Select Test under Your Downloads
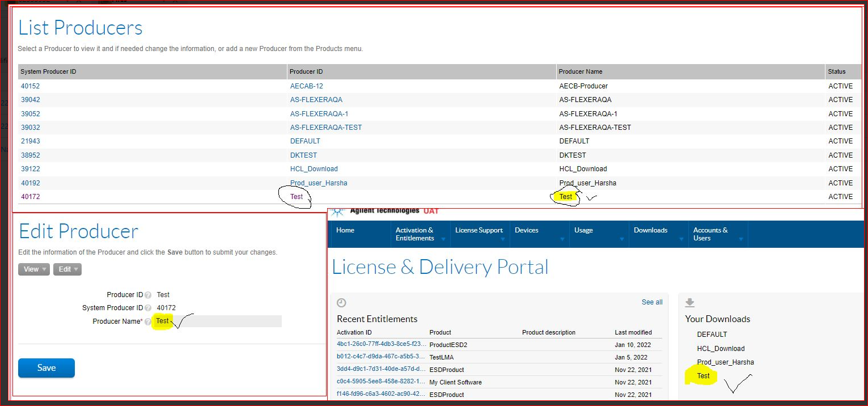 point(704,376)
